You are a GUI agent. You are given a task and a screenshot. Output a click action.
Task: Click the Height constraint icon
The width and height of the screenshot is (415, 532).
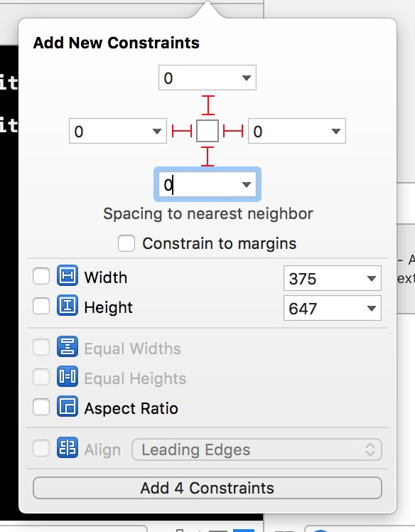point(67,305)
